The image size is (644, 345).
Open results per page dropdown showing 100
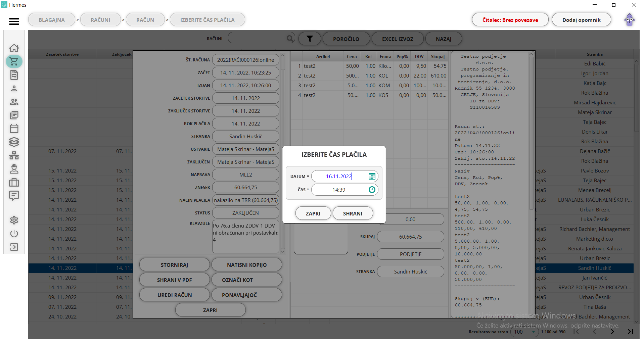(x=524, y=332)
